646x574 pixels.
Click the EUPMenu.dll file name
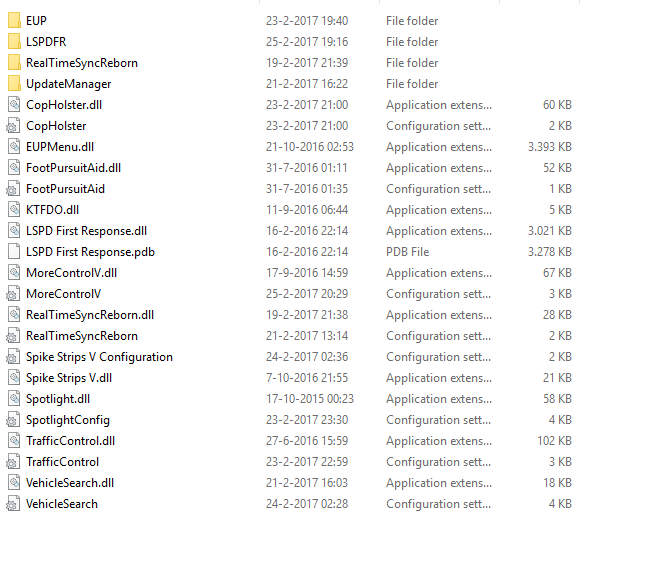(x=60, y=147)
